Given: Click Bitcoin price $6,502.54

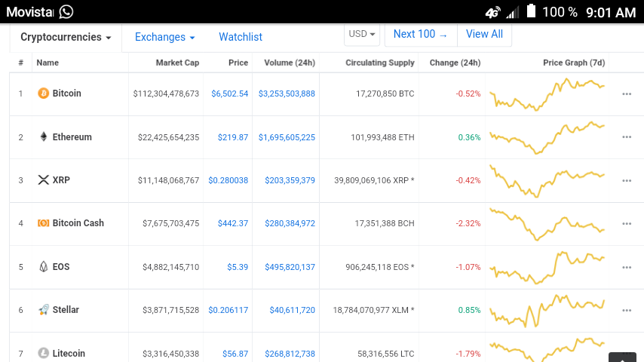Looking at the screenshot, I should tap(229, 94).
